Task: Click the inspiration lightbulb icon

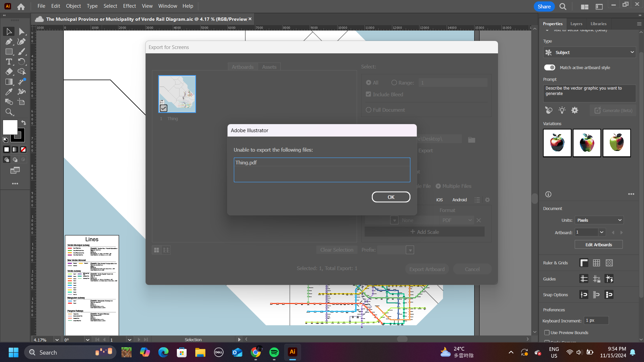Action: point(562,110)
